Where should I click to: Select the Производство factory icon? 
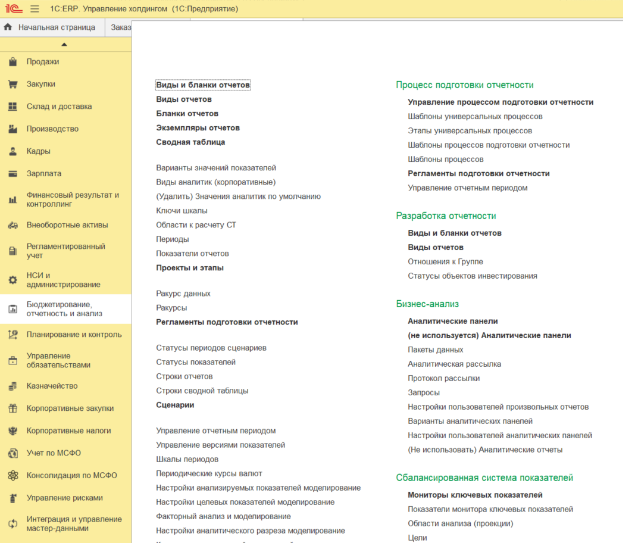click(13, 129)
